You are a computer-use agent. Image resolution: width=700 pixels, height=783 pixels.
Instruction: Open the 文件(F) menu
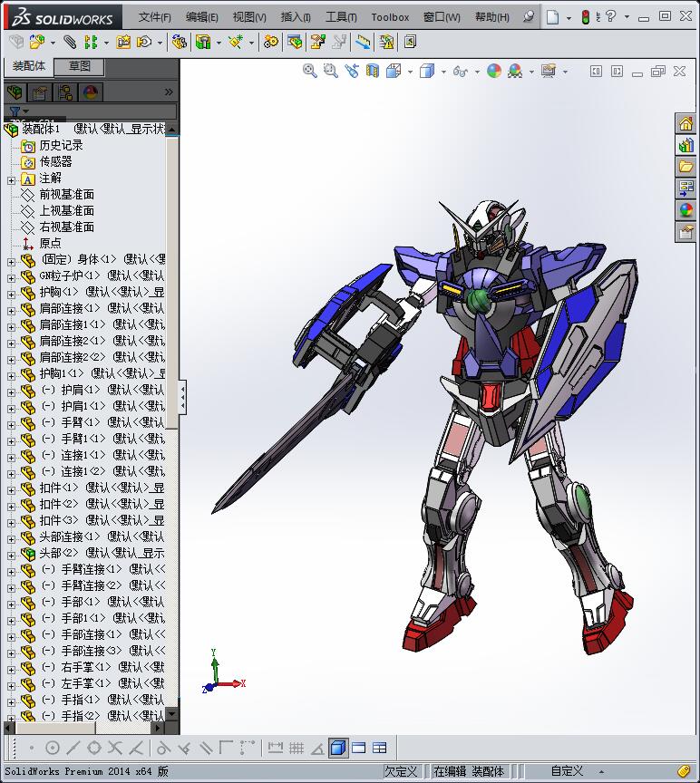click(155, 17)
